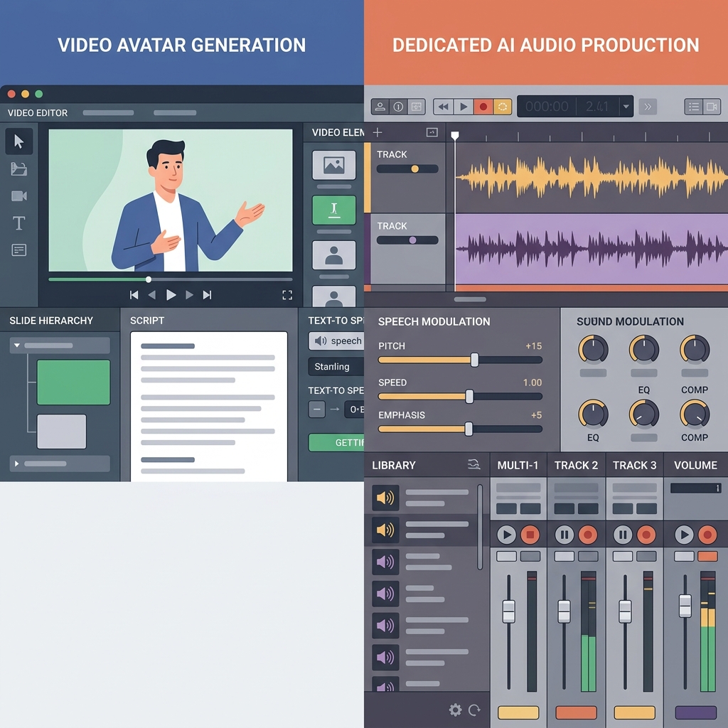Screen dimensions: 728x728
Task: Open the dropdown arrow beside the time display
Action: [626, 107]
